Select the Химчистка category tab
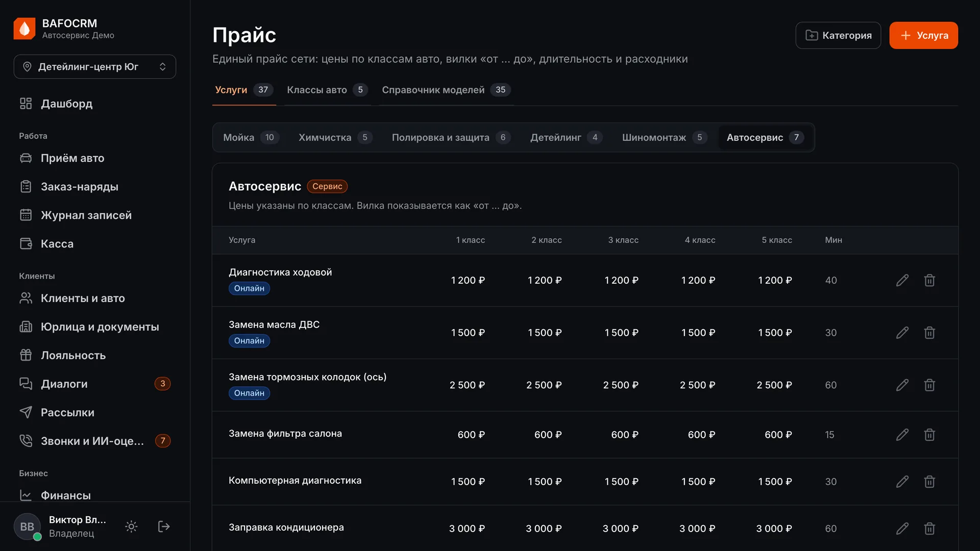The width and height of the screenshot is (980, 551). coord(335,137)
